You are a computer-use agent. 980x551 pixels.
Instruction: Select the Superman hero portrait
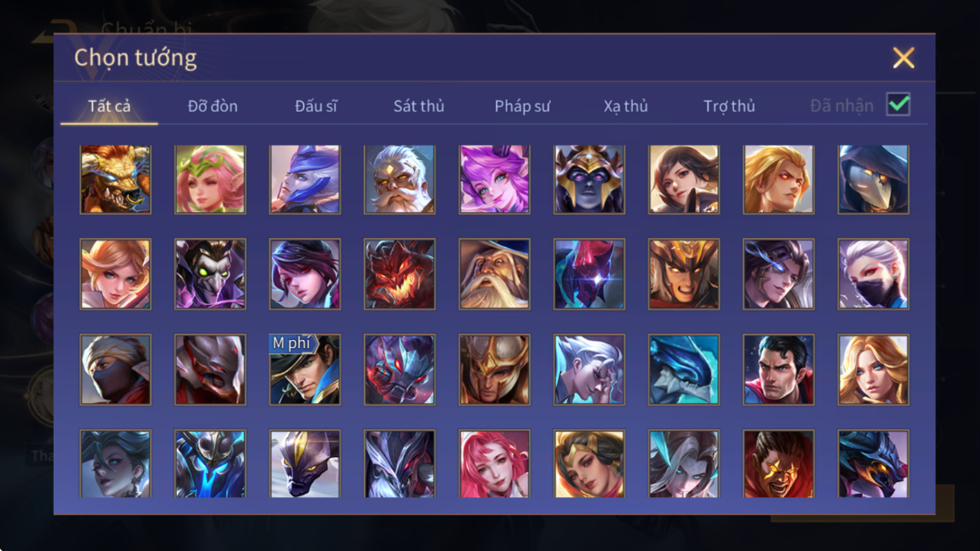click(778, 369)
